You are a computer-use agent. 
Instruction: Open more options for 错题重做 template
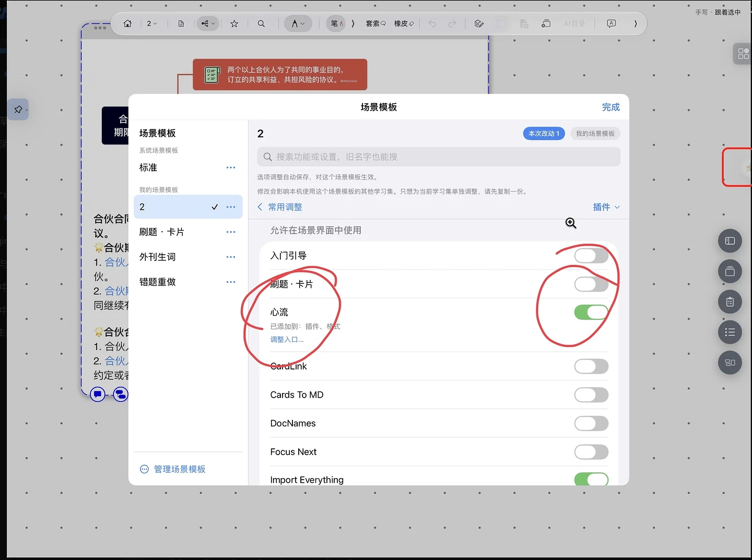pyautogui.click(x=231, y=282)
